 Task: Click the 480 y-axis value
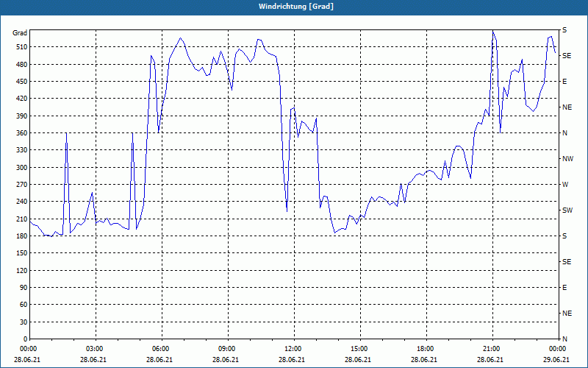point(22,64)
